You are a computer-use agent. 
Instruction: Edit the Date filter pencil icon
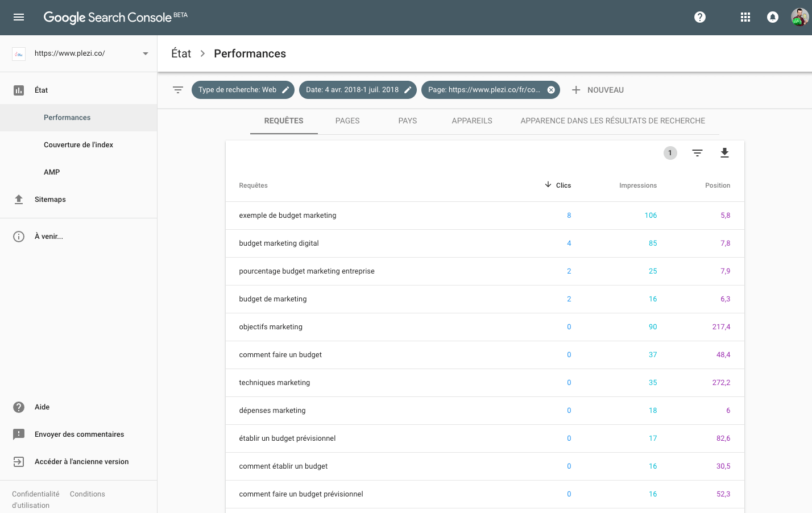click(x=408, y=90)
